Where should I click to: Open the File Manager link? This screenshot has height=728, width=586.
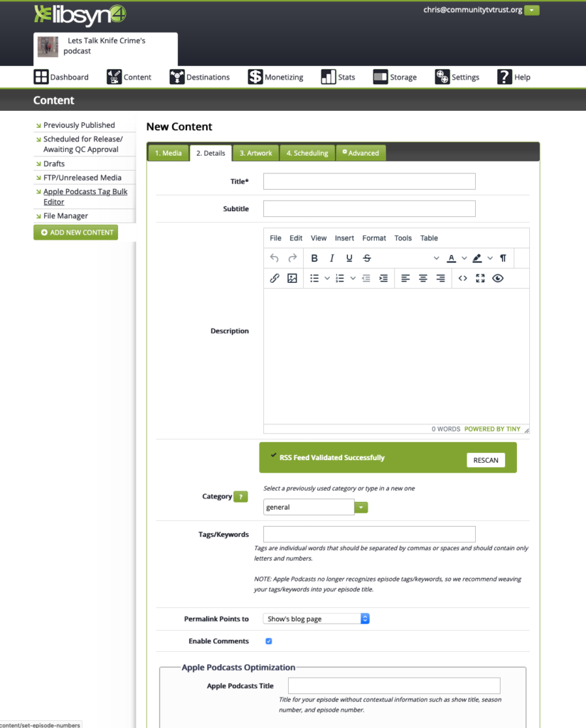65,216
